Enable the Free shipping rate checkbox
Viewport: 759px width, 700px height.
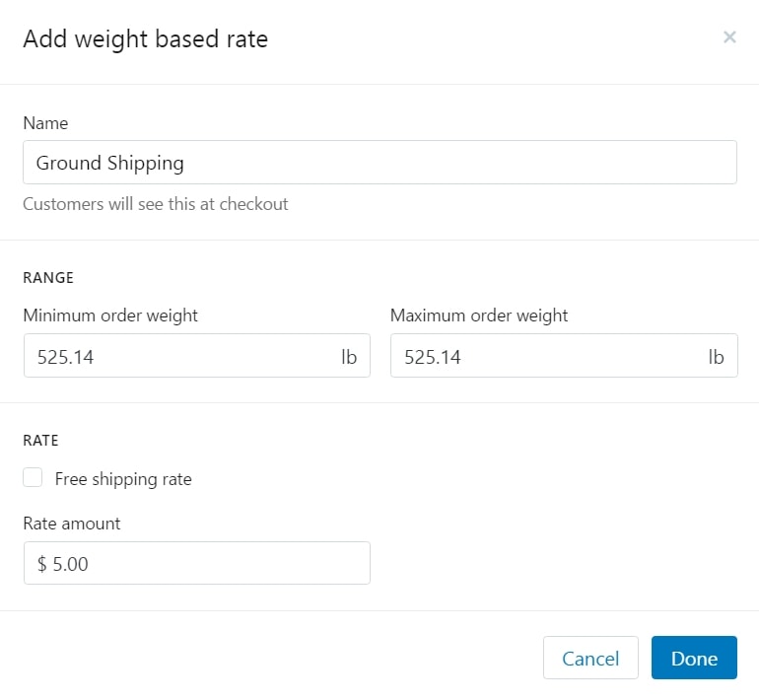(x=34, y=478)
